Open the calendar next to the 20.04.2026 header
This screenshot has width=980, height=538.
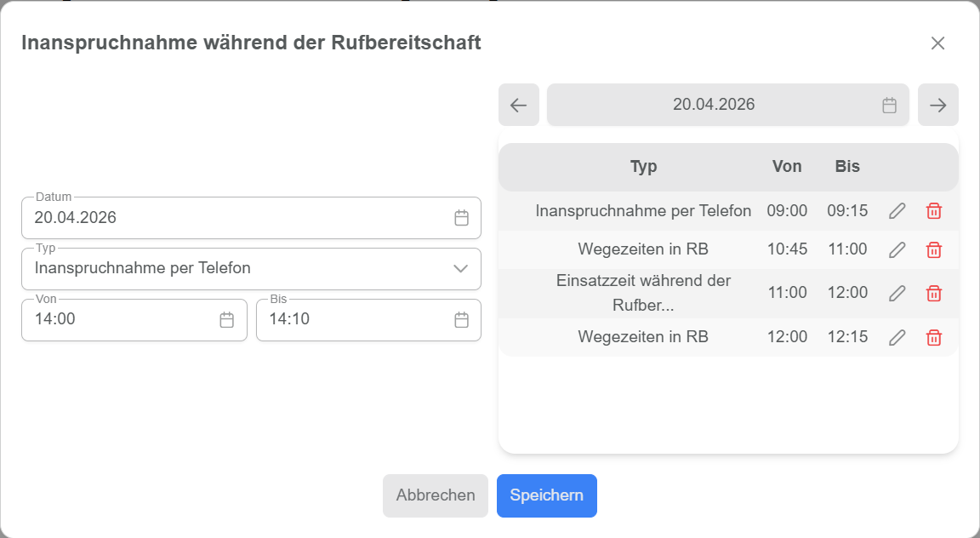coord(889,105)
